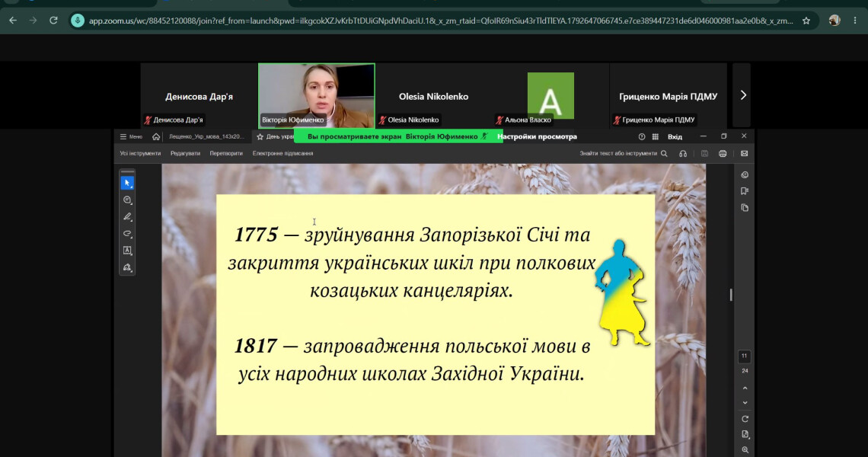
Task: Click the microphone site permission icon
Action: [78, 21]
